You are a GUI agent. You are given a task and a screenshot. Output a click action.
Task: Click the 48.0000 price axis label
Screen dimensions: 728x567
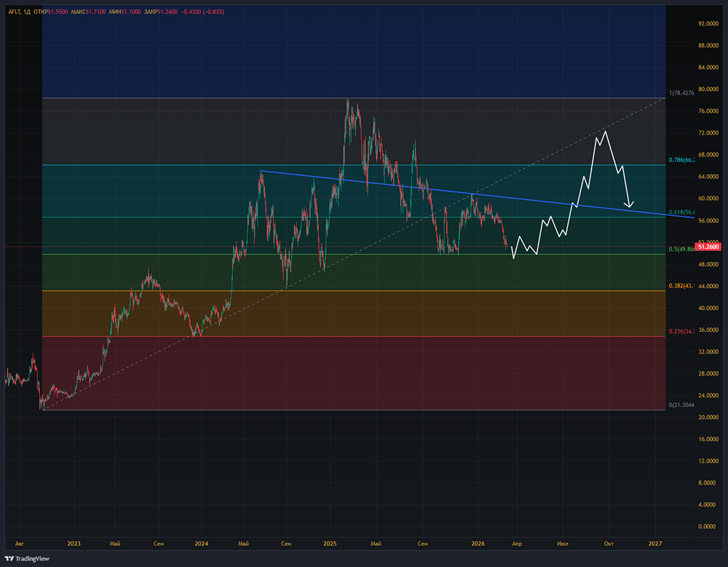(708, 264)
